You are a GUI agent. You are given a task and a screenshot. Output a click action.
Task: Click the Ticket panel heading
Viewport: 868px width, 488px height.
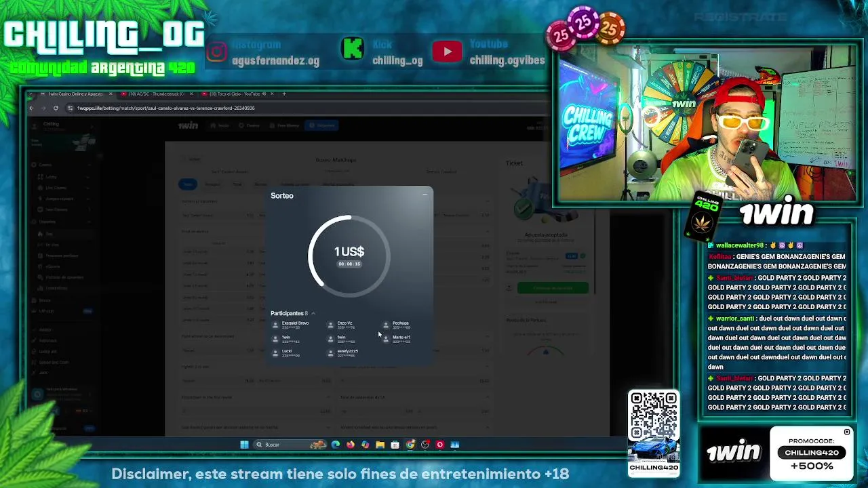(x=514, y=163)
